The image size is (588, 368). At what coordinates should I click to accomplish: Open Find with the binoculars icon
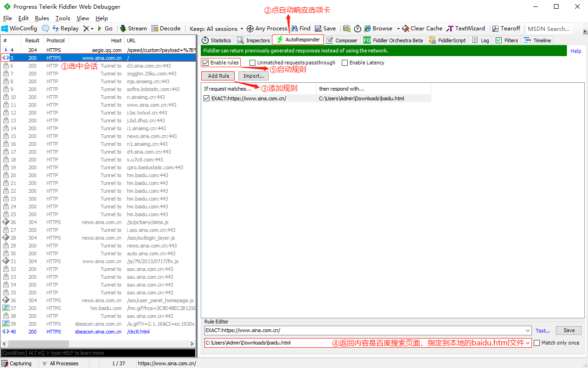(x=301, y=29)
